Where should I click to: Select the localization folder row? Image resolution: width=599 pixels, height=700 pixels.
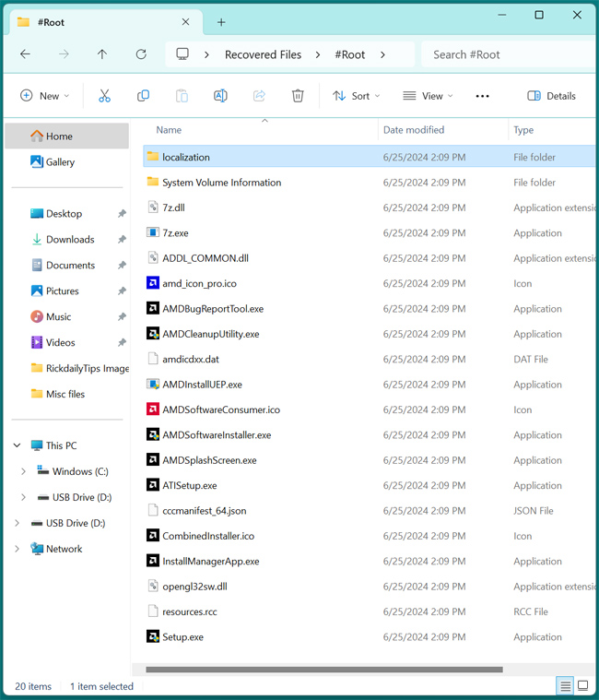pyautogui.click(x=369, y=157)
